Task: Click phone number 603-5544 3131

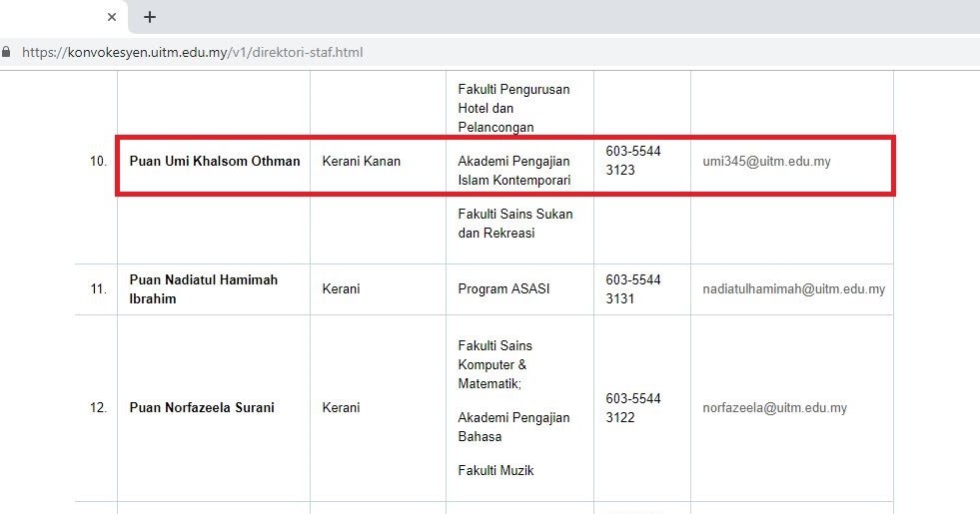Action: pyautogui.click(x=633, y=289)
